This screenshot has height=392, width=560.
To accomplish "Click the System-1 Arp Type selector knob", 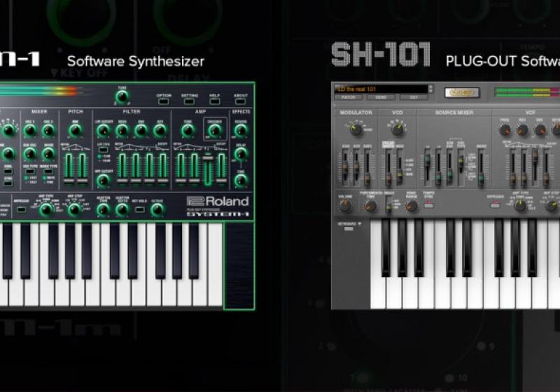I will [46, 209].
